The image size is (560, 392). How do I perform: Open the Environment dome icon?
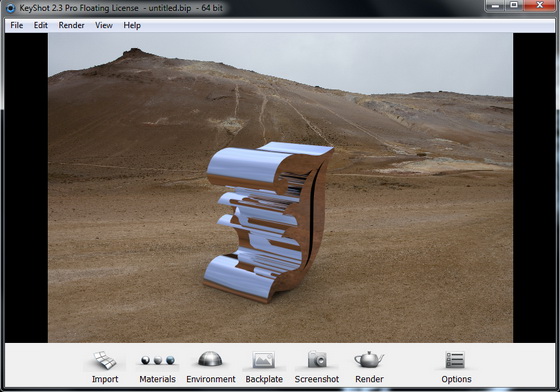coord(210,359)
